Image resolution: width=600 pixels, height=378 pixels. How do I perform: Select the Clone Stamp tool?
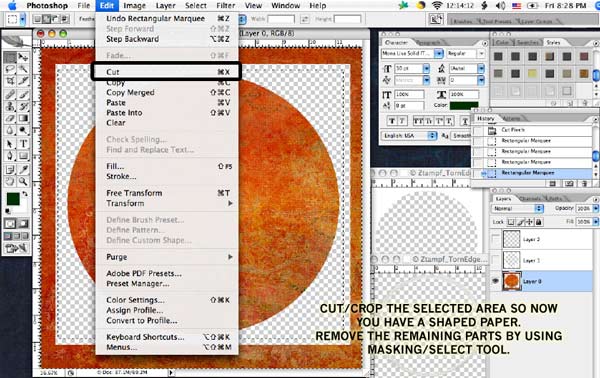[x=10, y=106]
